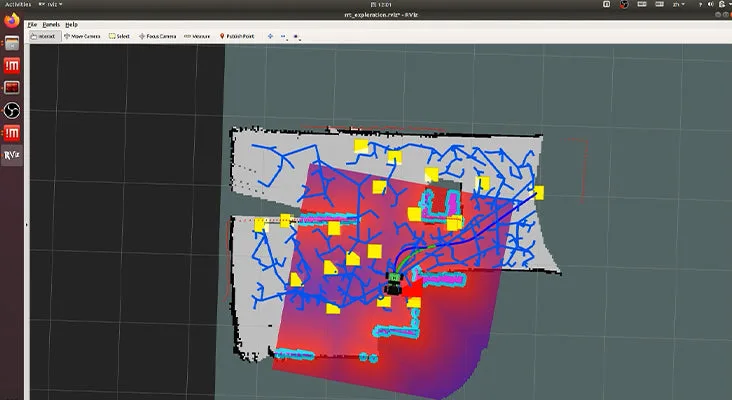The image size is (732, 400).
Task: Open the Help menu
Action: [71, 24]
